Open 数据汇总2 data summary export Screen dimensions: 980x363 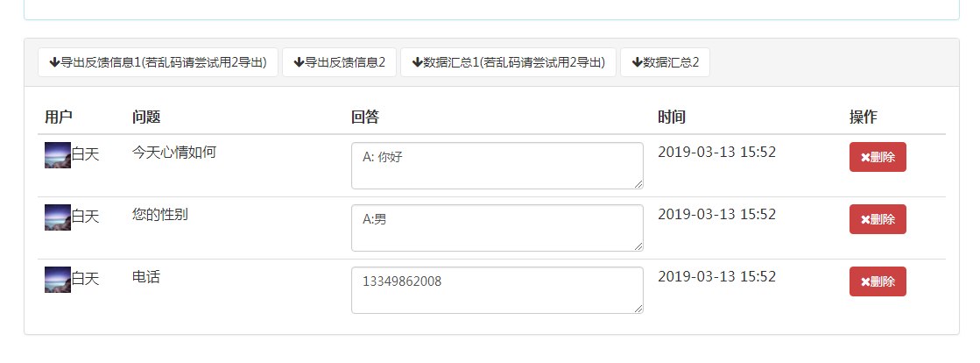point(665,62)
